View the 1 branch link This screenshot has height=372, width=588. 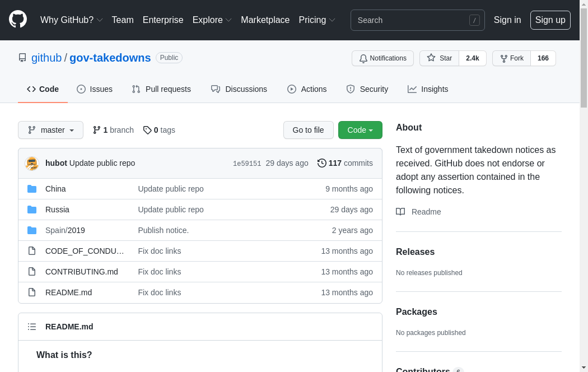point(113,130)
